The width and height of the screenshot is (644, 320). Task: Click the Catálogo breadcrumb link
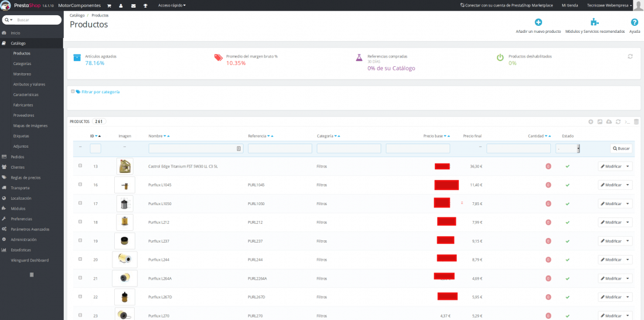coord(77,15)
